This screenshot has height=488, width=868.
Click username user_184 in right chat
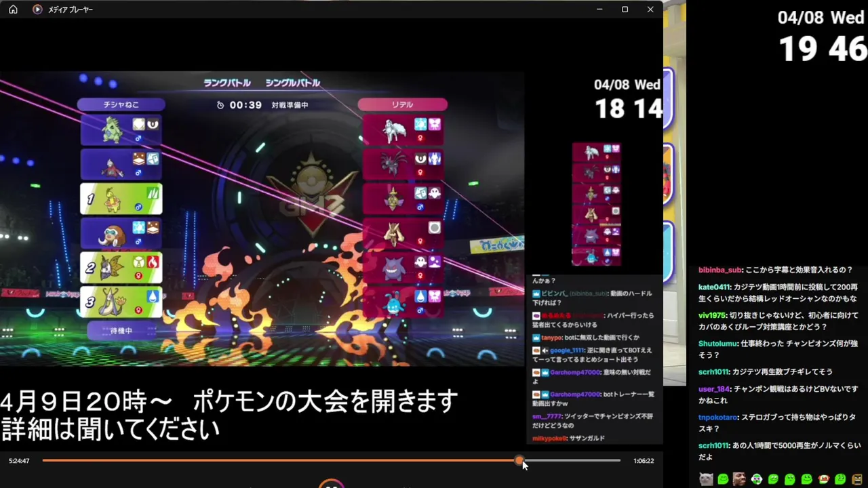tap(714, 389)
